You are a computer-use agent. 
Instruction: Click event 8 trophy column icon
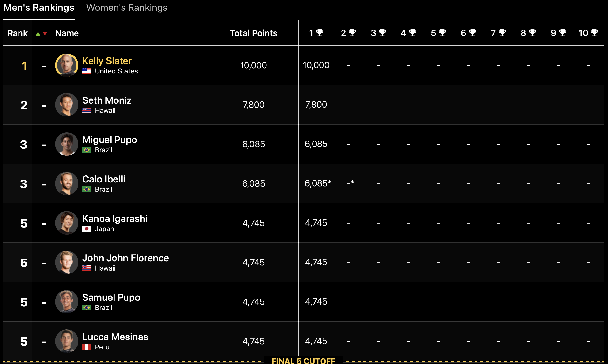532,33
